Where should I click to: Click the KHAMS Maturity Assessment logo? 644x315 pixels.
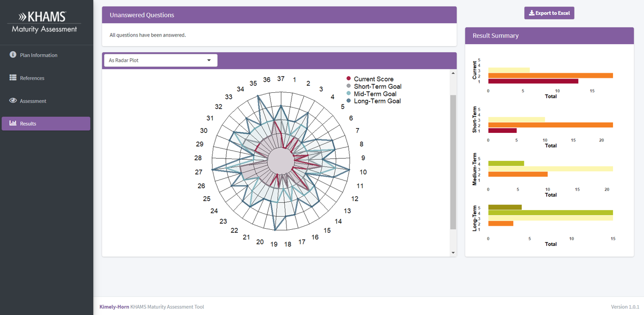click(x=45, y=22)
